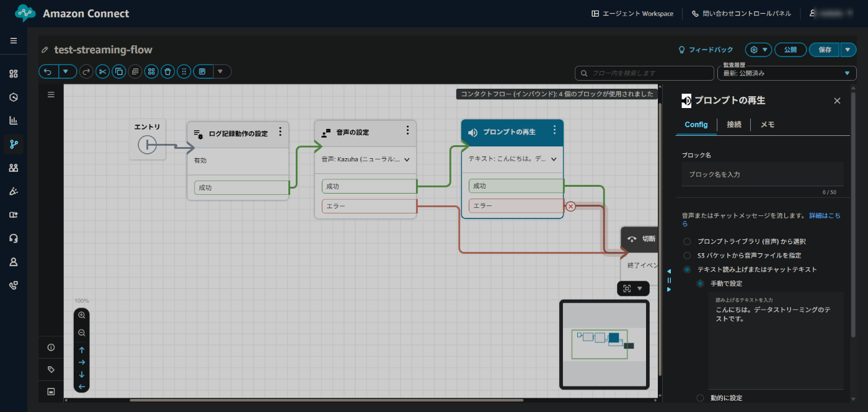Click the select-all grid toolbar icon
868x412 pixels.
tap(151, 71)
